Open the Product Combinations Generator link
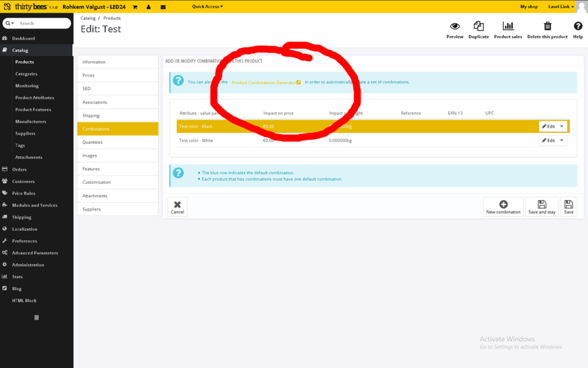 click(x=266, y=82)
